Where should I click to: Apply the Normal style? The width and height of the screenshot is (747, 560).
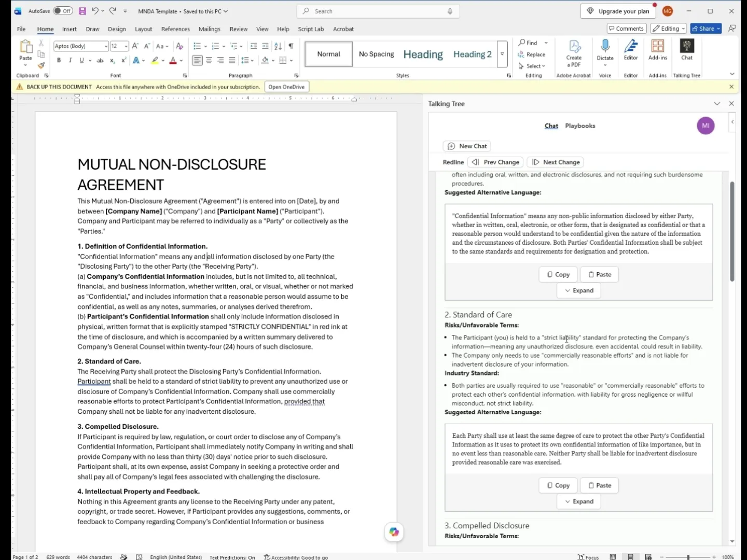[x=329, y=54]
